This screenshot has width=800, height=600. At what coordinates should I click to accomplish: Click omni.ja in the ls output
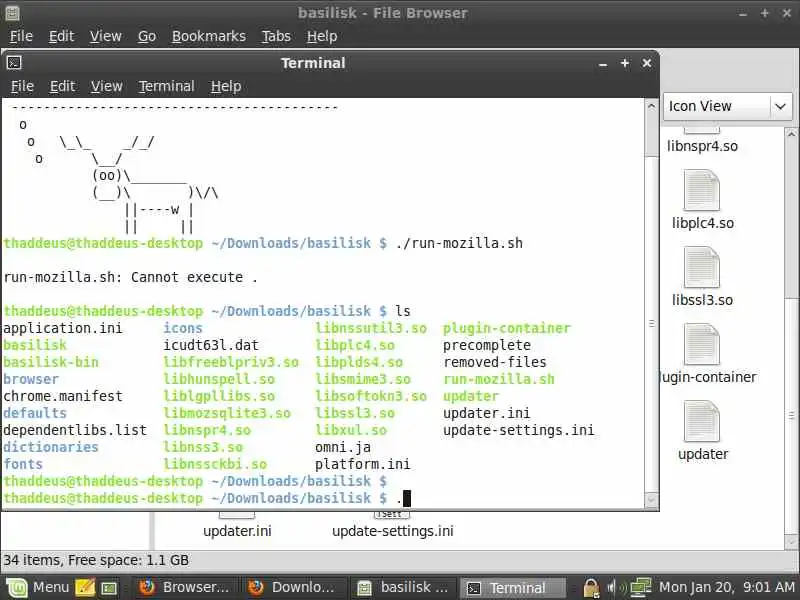tap(343, 447)
